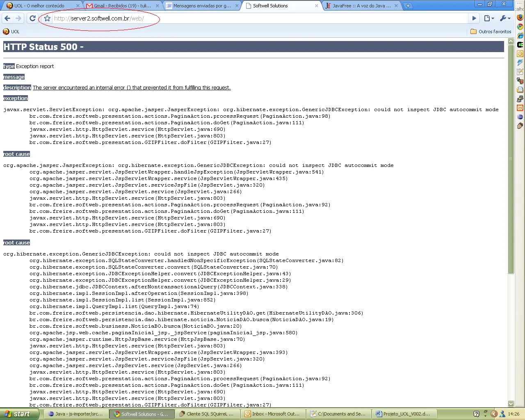Open the Eclipse icon in the shortcut sidebar
This screenshot has width=525, height=420.
(520, 117)
